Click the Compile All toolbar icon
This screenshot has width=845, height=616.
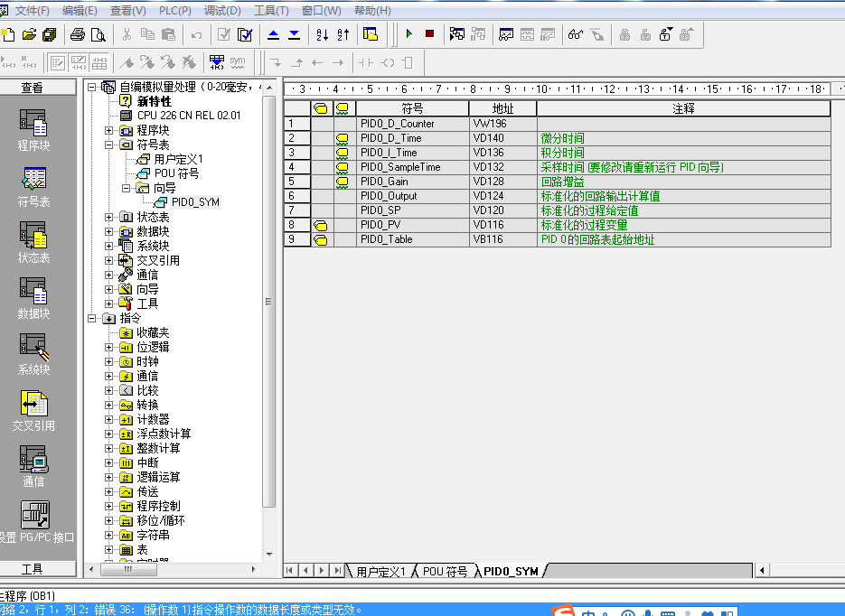coord(245,34)
